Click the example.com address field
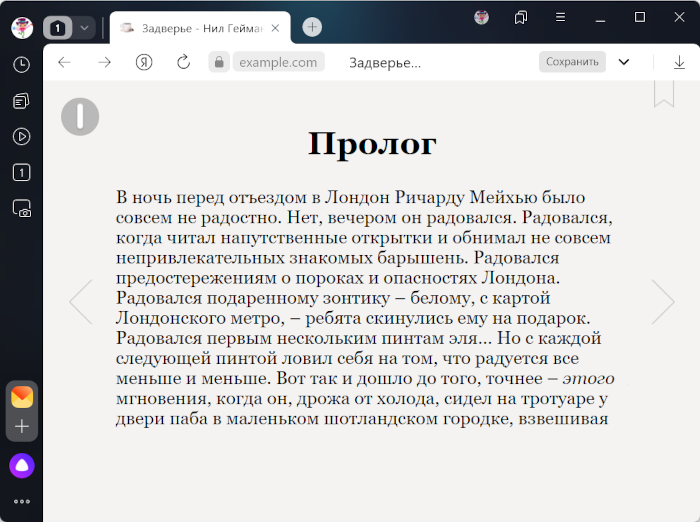The image size is (700, 522). [278, 62]
